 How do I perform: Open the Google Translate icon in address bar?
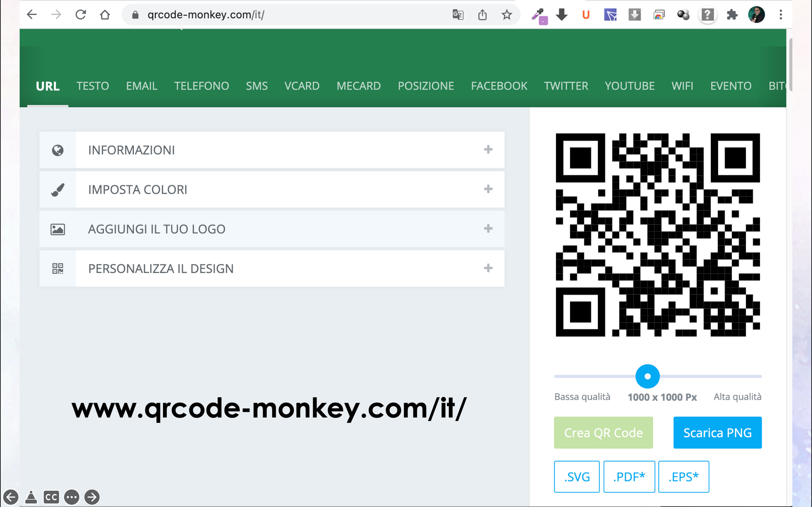pyautogui.click(x=458, y=15)
